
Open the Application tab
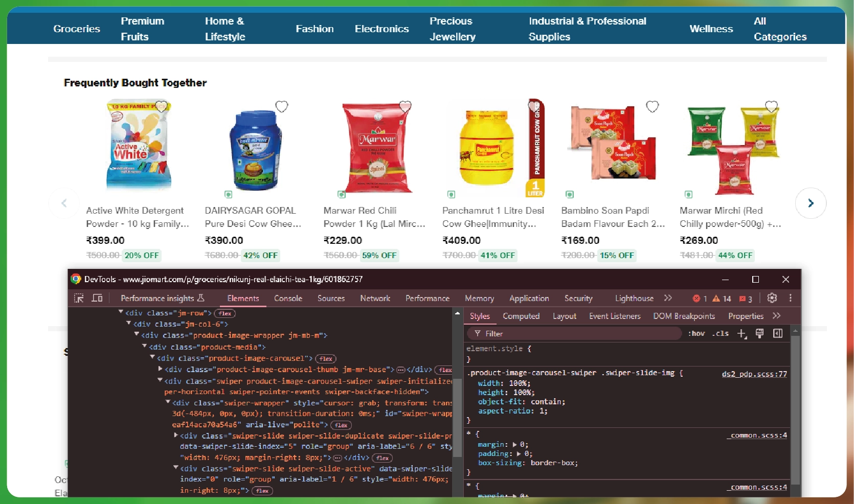tap(529, 299)
